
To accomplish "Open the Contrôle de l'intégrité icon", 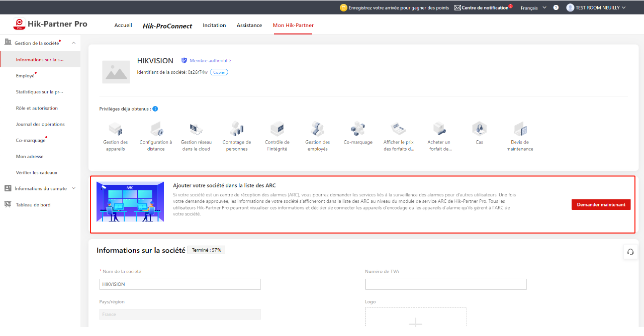I will tap(277, 129).
